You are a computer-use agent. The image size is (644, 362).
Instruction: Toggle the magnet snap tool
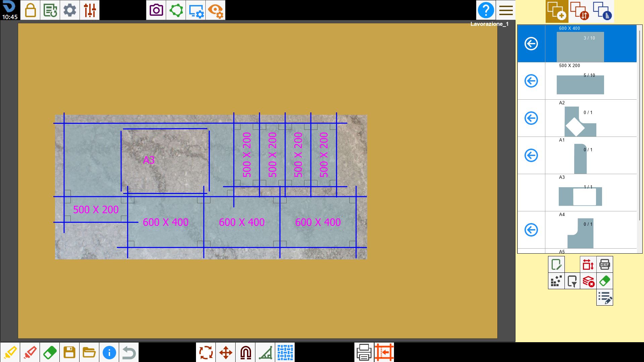click(245, 352)
